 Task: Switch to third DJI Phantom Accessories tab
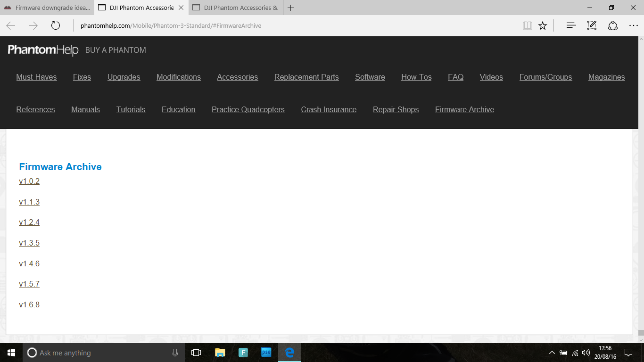pos(236,8)
